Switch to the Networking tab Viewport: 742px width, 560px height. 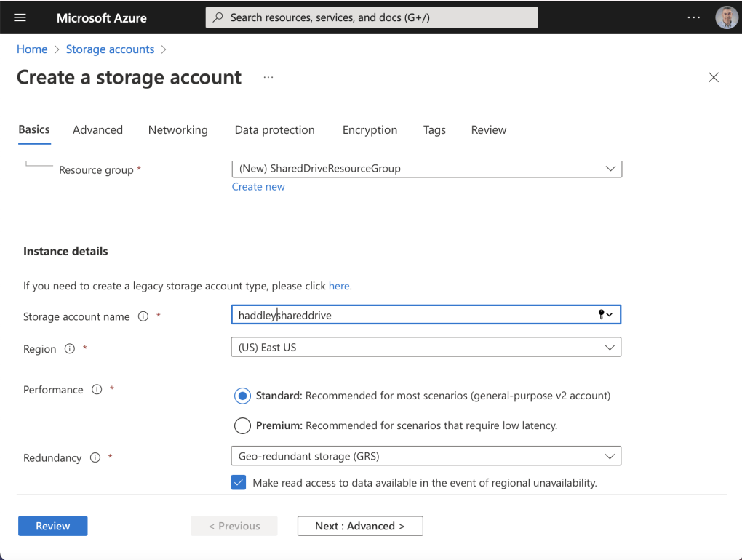[x=177, y=130]
